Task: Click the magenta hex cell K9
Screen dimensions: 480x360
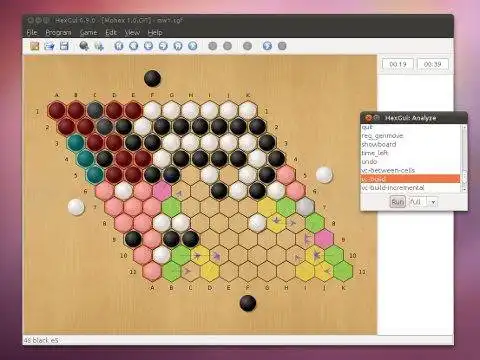Action: click(x=324, y=239)
